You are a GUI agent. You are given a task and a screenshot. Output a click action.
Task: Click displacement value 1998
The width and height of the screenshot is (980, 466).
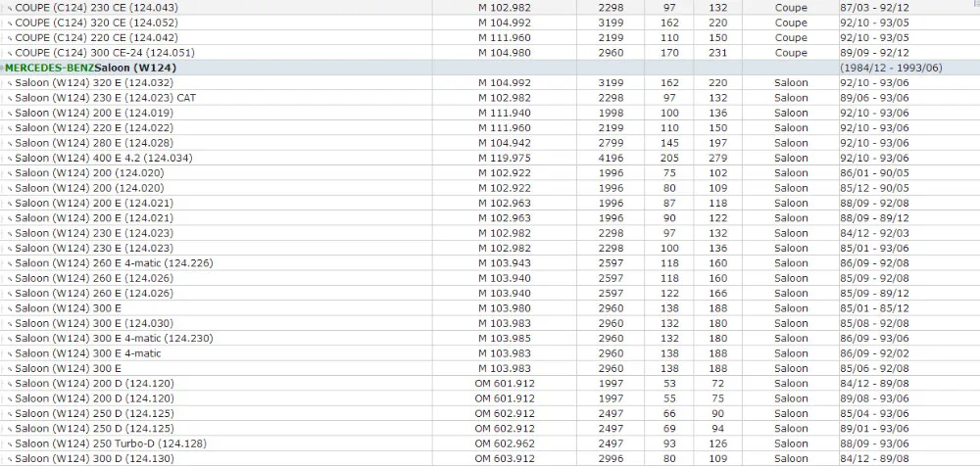(611, 113)
